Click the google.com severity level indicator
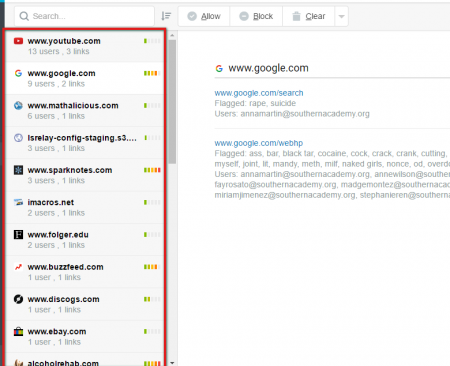 point(152,73)
